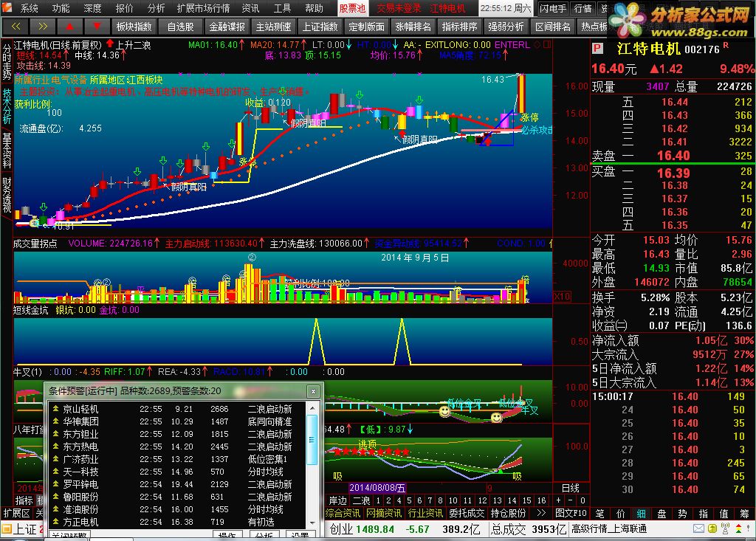
Task: Select the 二浪 indicator tab
Action: [361, 500]
